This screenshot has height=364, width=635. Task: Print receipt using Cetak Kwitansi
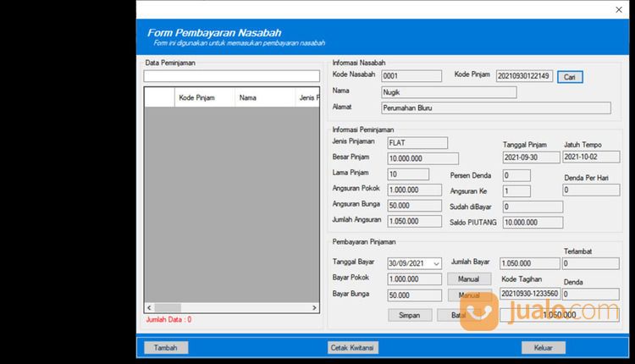352,347
